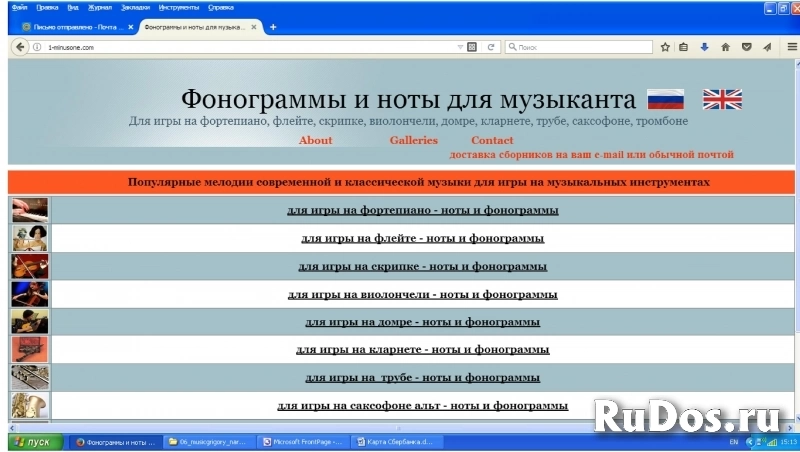Bookmark this page with star icon

coord(665,47)
